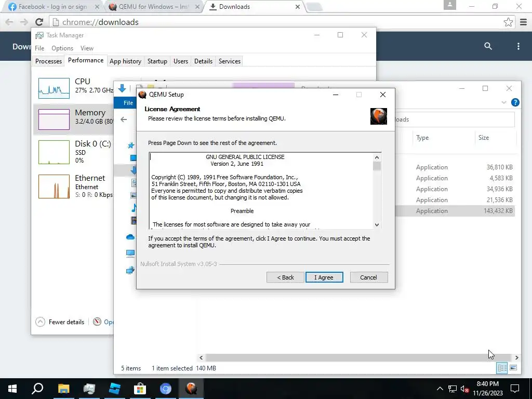532x399 pixels.
Task: Click the Music icon in Explorer sidebar
Action: click(x=134, y=208)
